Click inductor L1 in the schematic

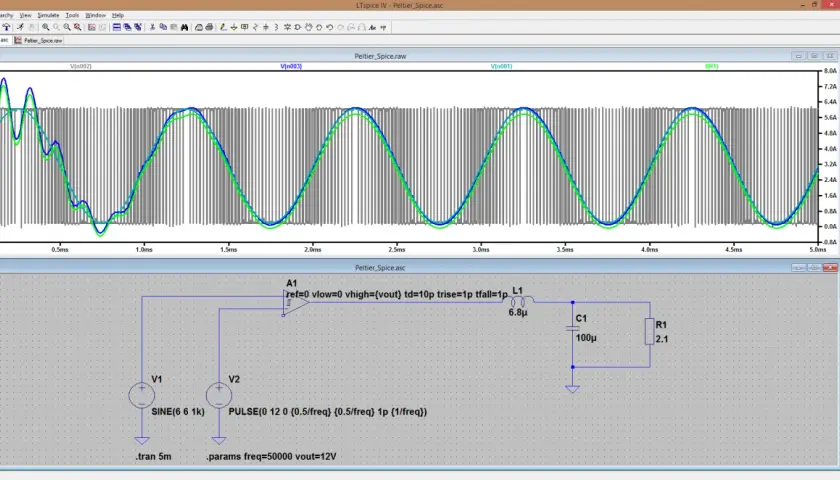pos(520,301)
